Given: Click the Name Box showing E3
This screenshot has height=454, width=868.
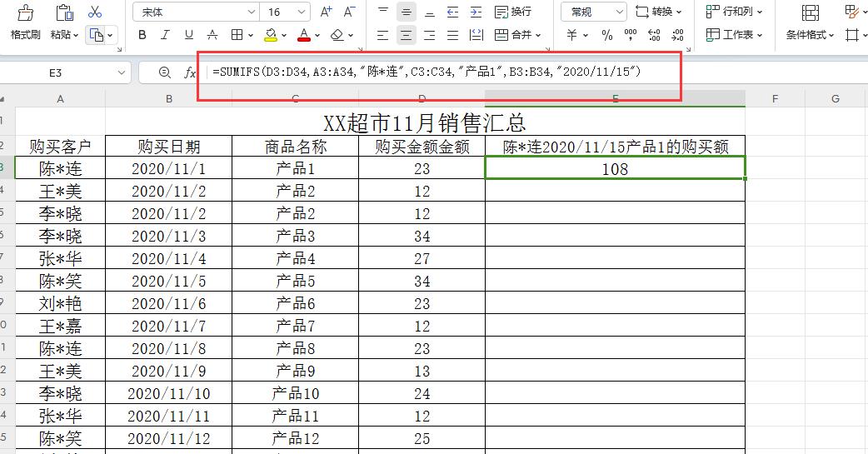Looking at the screenshot, I should [x=55, y=72].
